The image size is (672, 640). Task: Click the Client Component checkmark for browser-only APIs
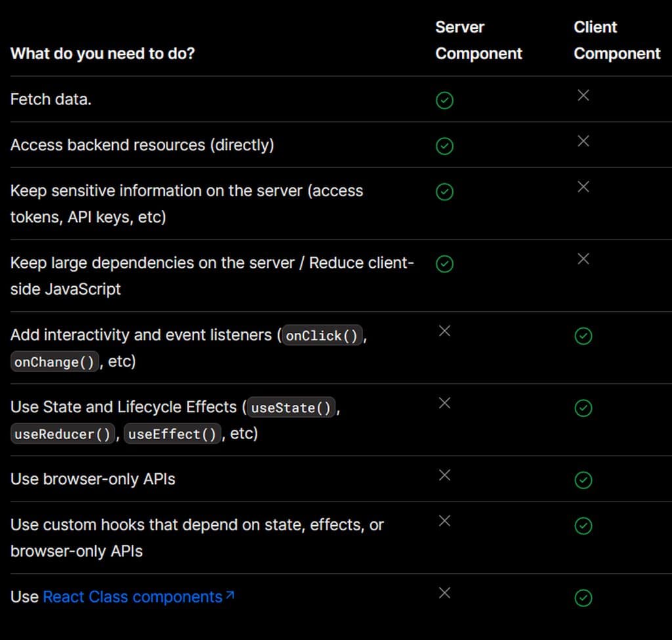click(x=583, y=480)
